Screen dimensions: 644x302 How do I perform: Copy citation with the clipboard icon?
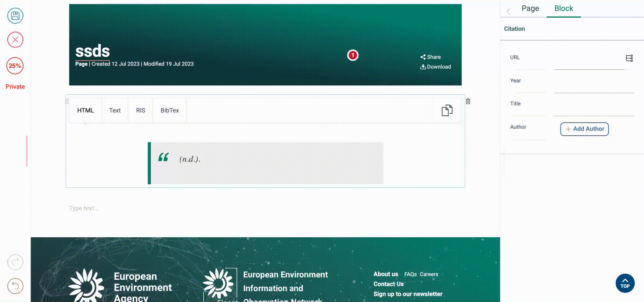point(447,110)
